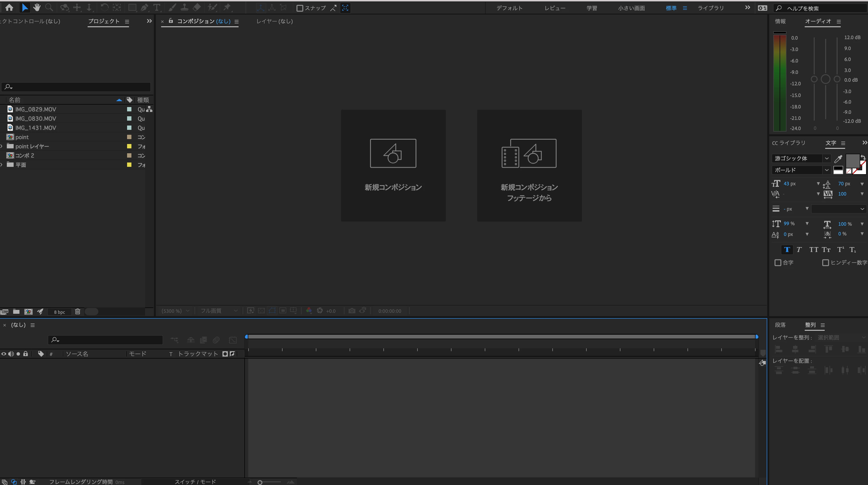Open the ボールド font style dropdown
Screen dimensions: 868x485
pos(801,170)
